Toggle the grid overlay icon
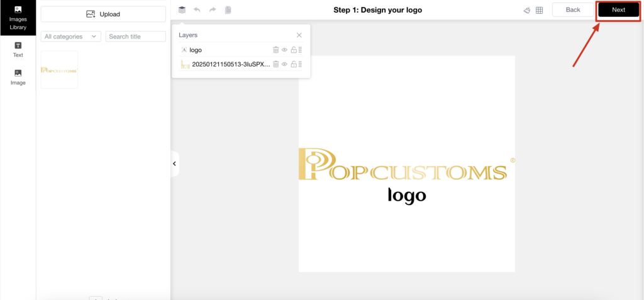Image resolution: width=644 pixels, height=300 pixels. 539,10
